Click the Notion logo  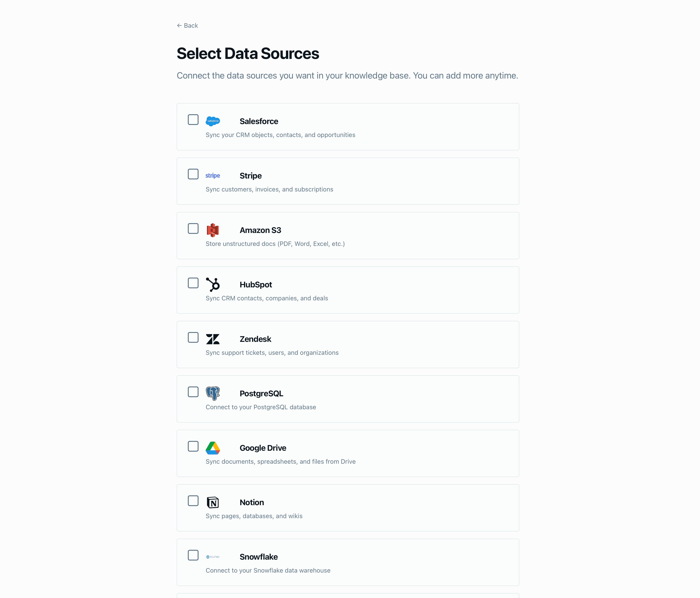click(213, 502)
